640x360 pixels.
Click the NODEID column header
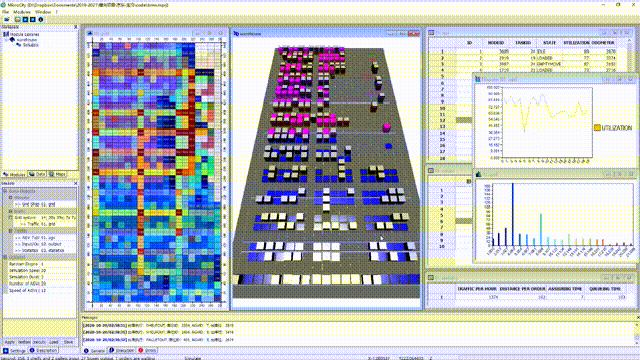[x=496, y=43]
